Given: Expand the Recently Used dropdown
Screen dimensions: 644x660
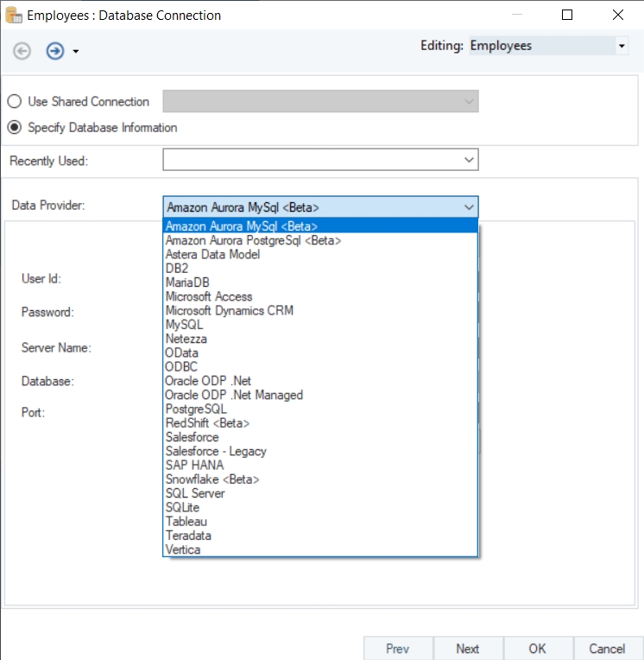Looking at the screenshot, I should pos(469,160).
